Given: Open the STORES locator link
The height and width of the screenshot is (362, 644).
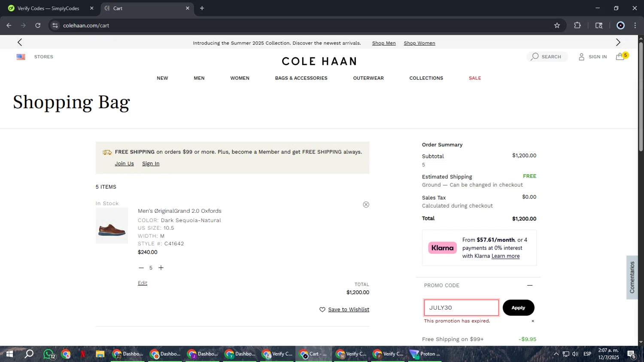Looking at the screenshot, I should point(44,57).
